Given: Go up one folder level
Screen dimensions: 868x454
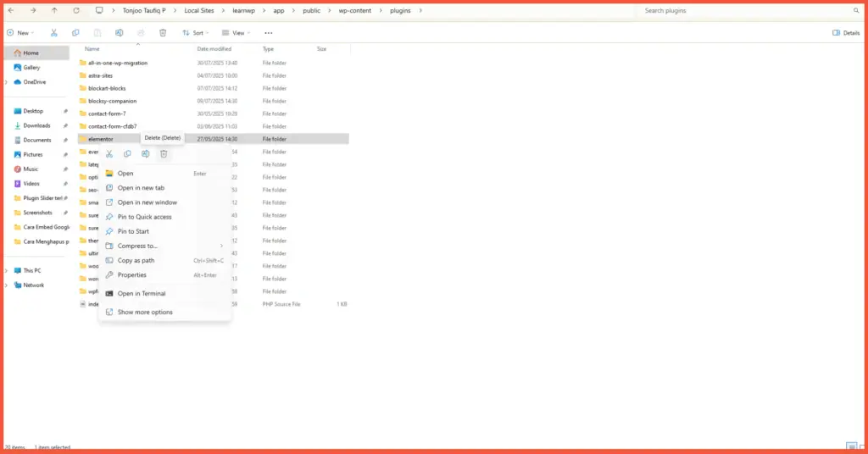Looking at the screenshot, I should click(x=54, y=10).
